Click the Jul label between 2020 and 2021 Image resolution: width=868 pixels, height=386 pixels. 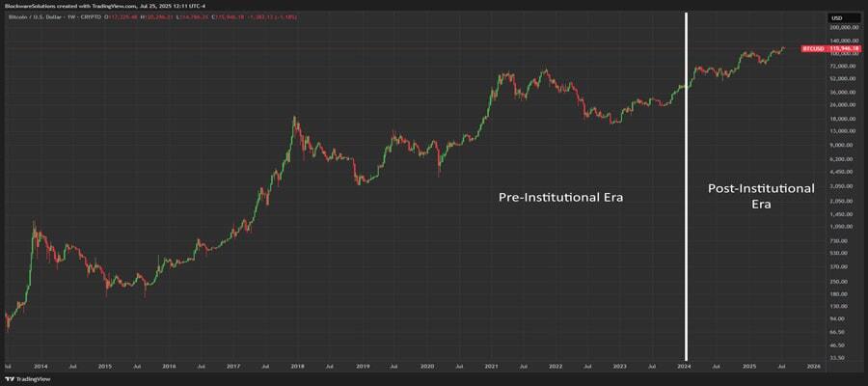coord(458,366)
